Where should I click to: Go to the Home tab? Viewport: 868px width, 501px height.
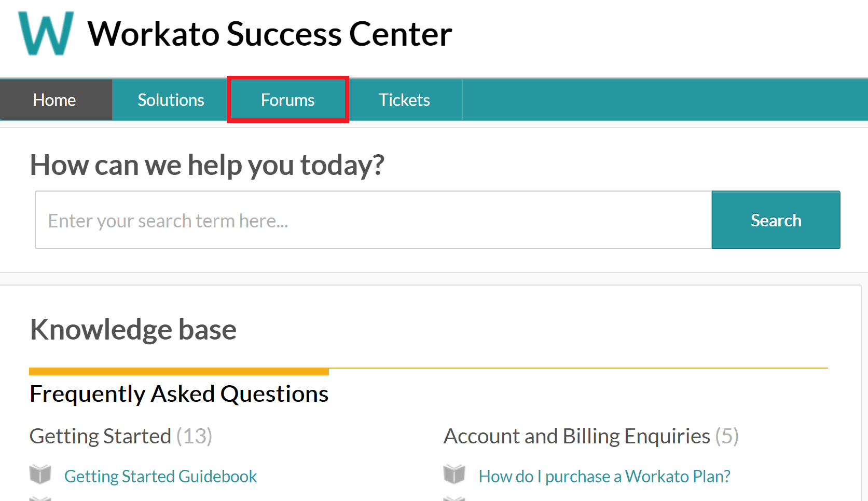click(x=54, y=100)
